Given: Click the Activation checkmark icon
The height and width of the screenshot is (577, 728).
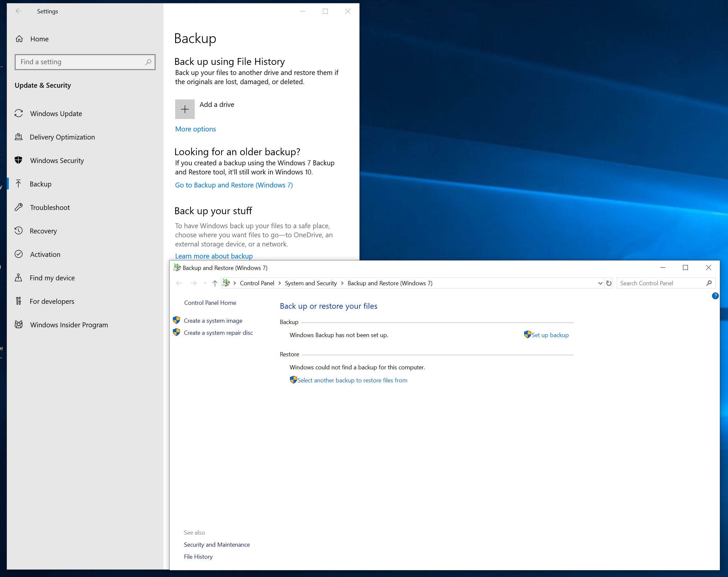Looking at the screenshot, I should pos(19,254).
